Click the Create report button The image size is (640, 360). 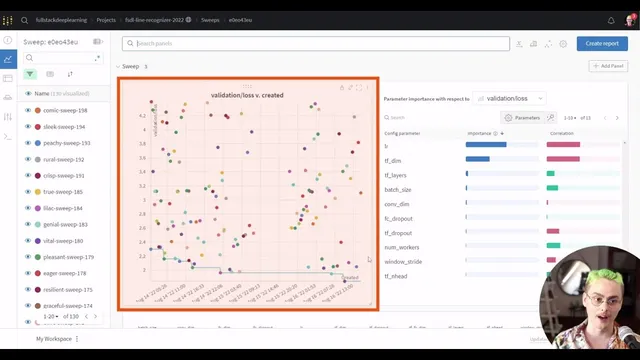602,44
